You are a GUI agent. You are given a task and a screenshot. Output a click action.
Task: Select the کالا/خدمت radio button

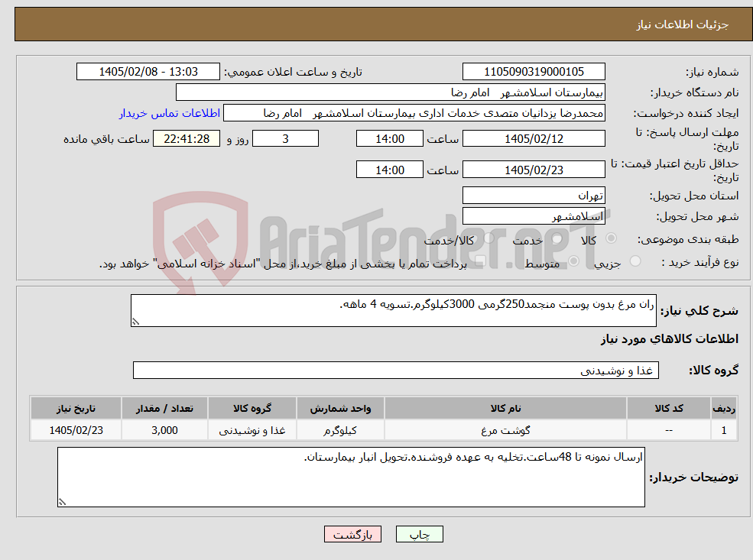tap(488, 238)
